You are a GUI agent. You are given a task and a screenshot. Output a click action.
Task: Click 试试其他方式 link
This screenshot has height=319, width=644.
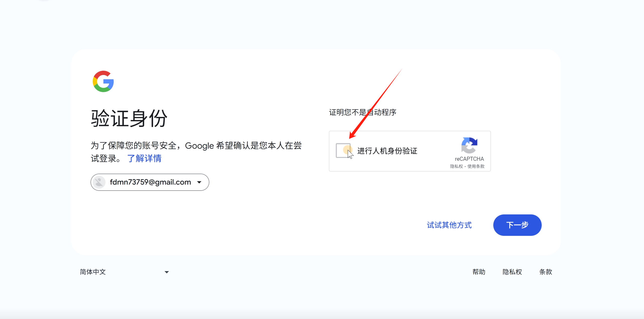point(449,225)
